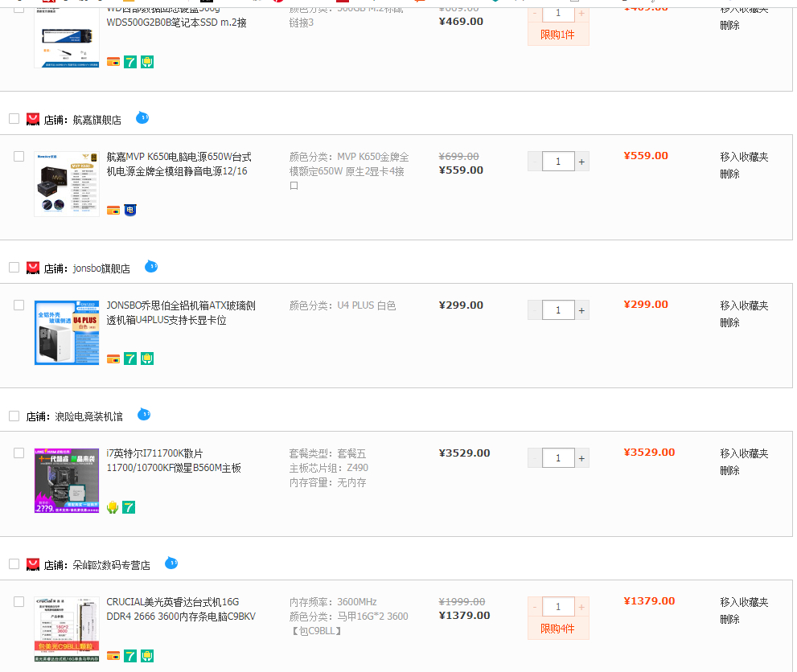Viewport: 797px width, 672px height.
Task: Open the 航嘉MVP K650电脑电源 product title
Action: (179, 164)
